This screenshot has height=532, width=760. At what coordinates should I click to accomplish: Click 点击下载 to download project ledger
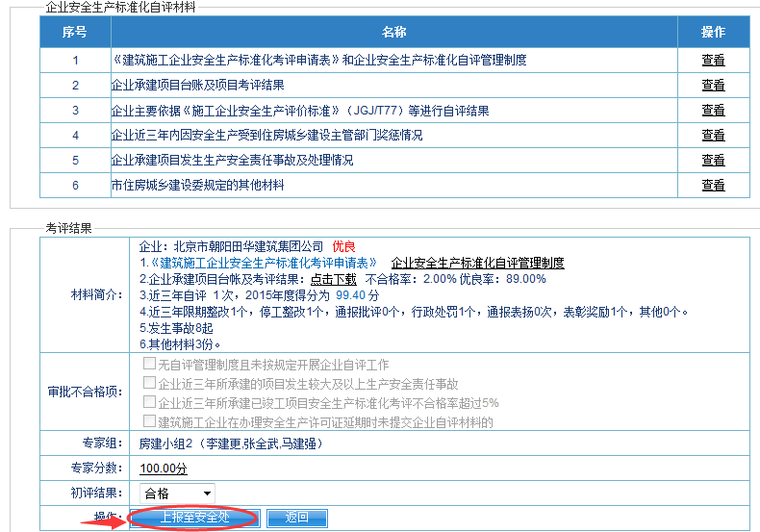(333, 279)
